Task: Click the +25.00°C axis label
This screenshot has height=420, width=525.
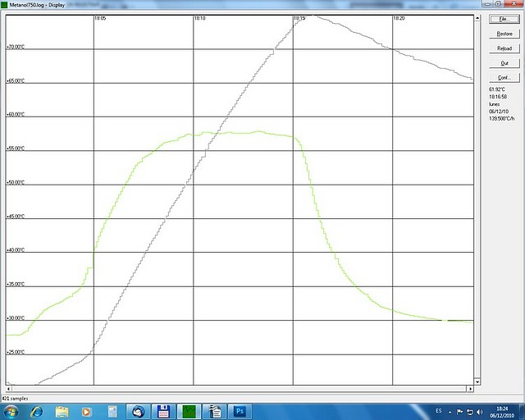Action: [x=16, y=353]
